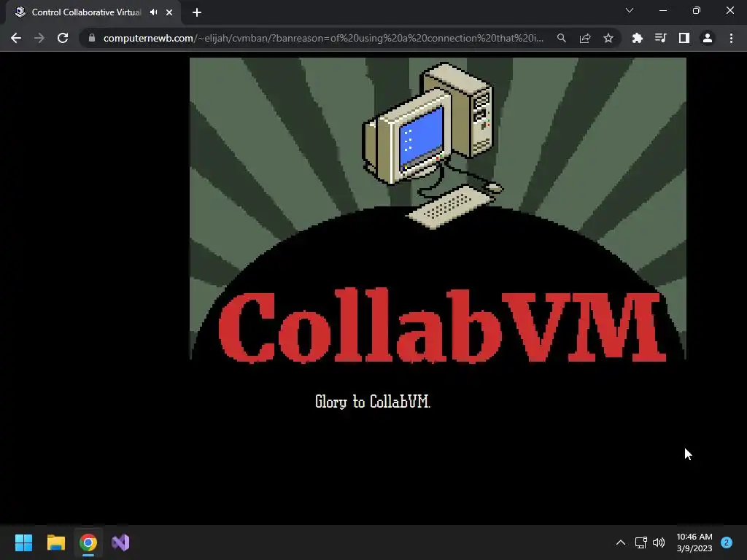Open volume control in system tray

click(659, 542)
